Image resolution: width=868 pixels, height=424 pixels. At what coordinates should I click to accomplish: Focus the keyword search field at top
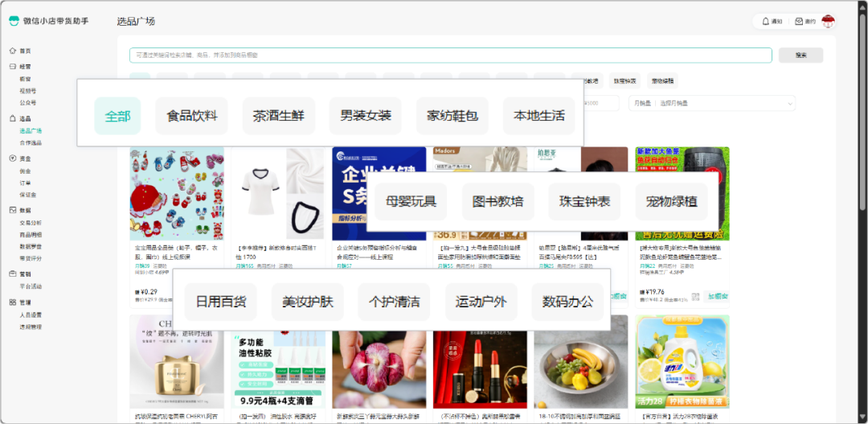coord(451,56)
